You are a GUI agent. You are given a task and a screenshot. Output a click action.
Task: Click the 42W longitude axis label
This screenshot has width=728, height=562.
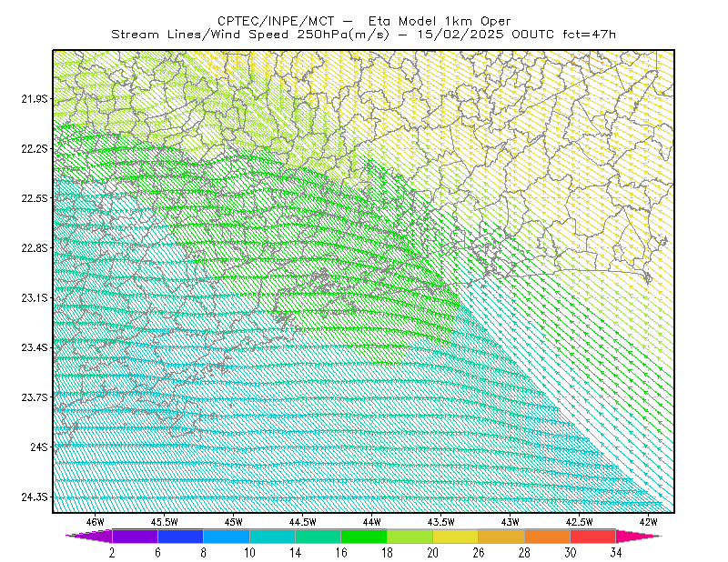point(648,522)
